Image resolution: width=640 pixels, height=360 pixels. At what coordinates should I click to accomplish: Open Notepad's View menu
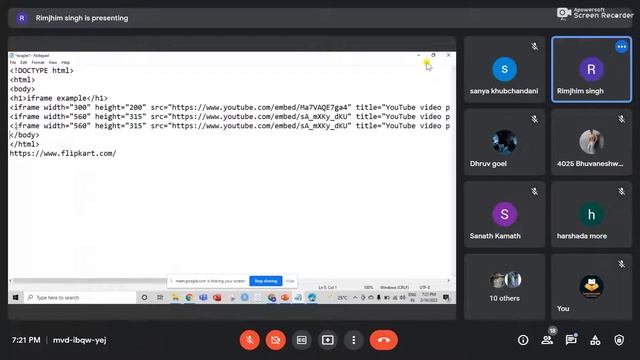[53, 62]
